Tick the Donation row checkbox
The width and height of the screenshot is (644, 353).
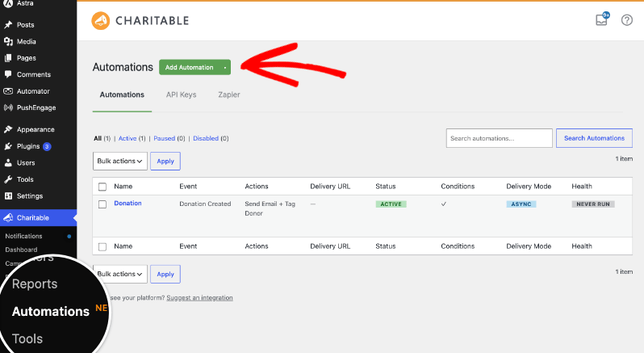(102, 204)
